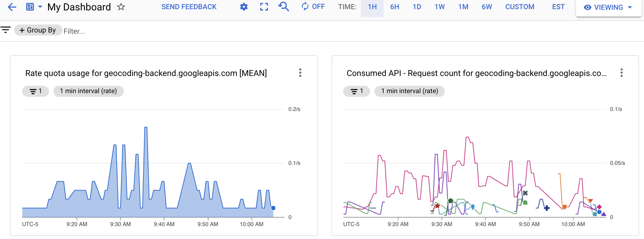
Task: Click the reset zoom magnifier icon
Action: [284, 7]
